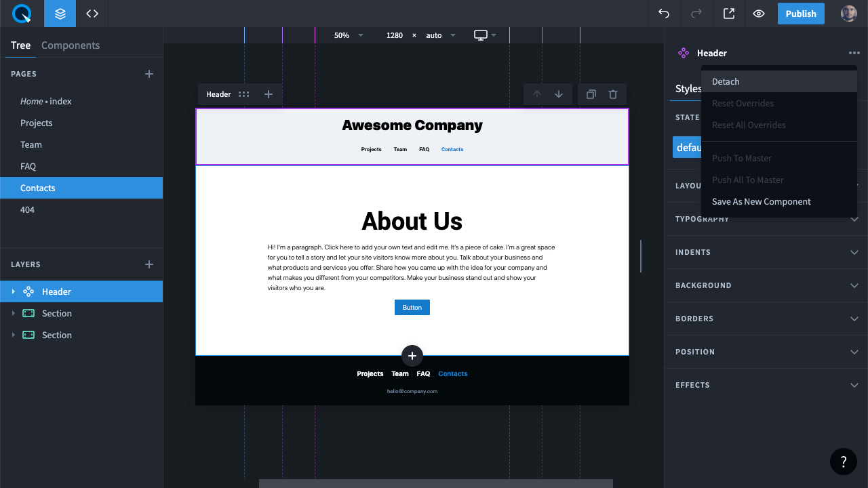Open the device type dropdown
This screenshot has width=868, height=488.
(x=486, y=35)
